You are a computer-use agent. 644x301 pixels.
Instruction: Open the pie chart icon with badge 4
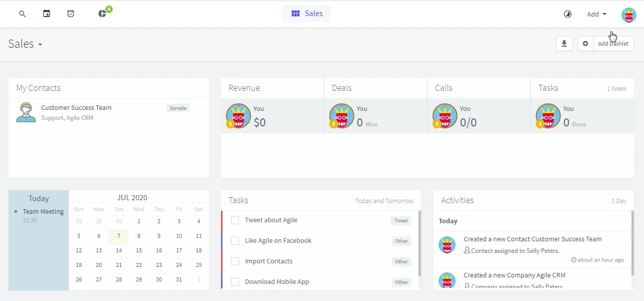(x=103, y=14)
